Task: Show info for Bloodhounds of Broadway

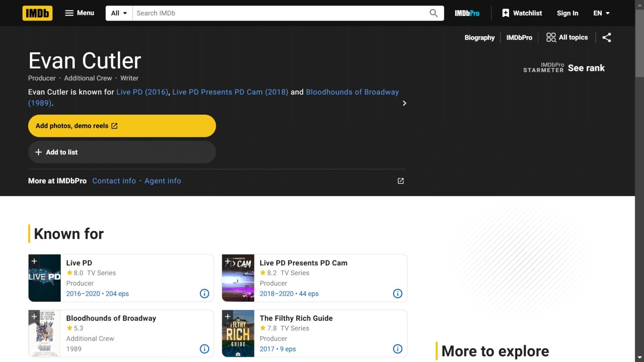Action: tap(204, 349)
